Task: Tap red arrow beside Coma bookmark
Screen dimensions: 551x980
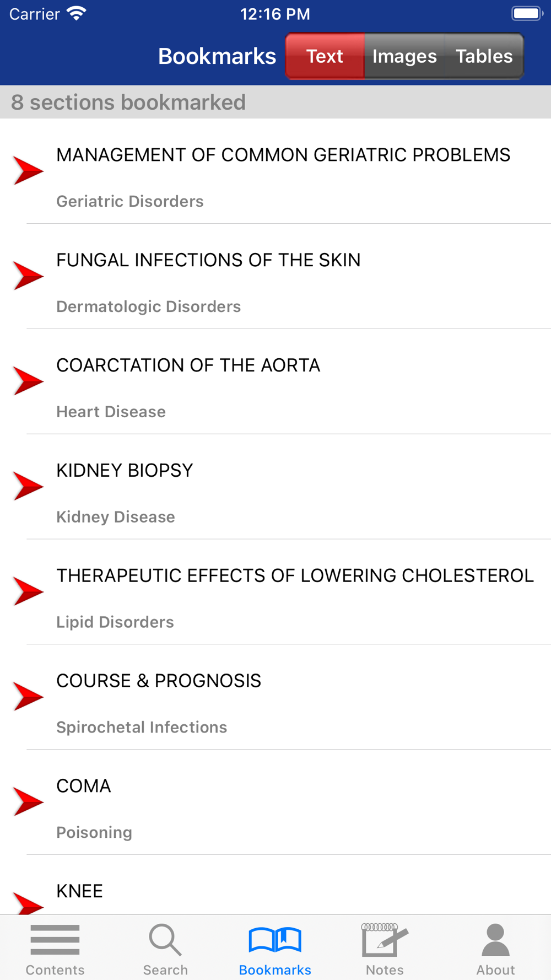Action: (x=28, y=801)
